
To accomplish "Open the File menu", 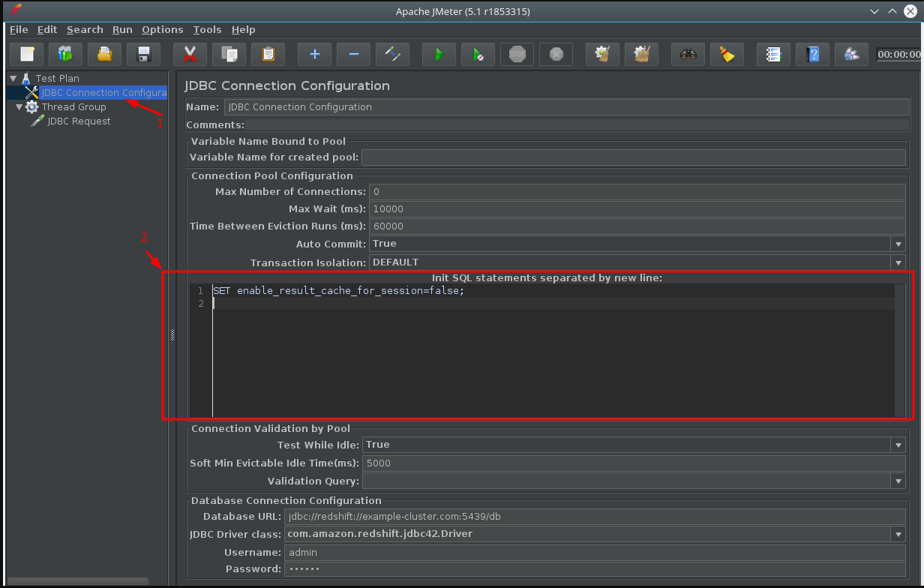I will coord(19,29).
